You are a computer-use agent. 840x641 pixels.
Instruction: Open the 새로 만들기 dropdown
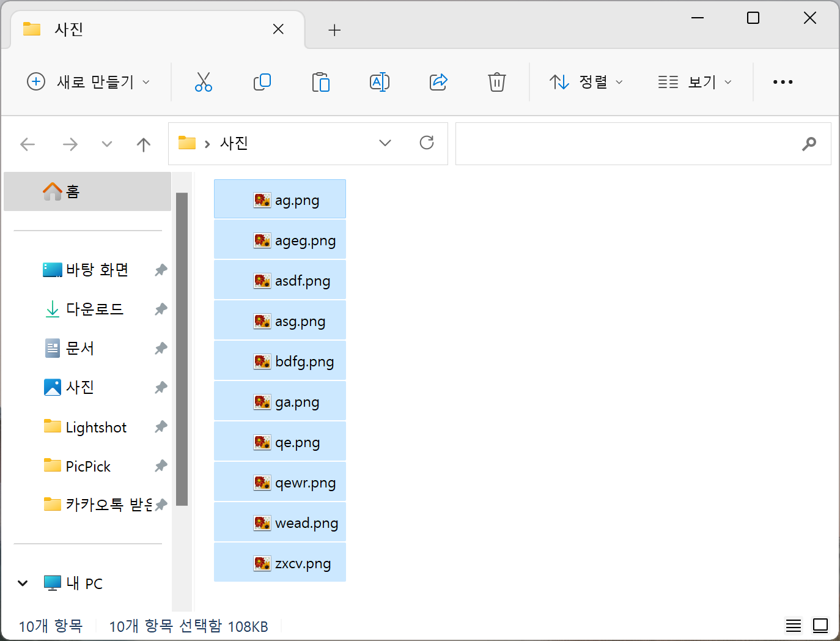click(x=89, y=82)
